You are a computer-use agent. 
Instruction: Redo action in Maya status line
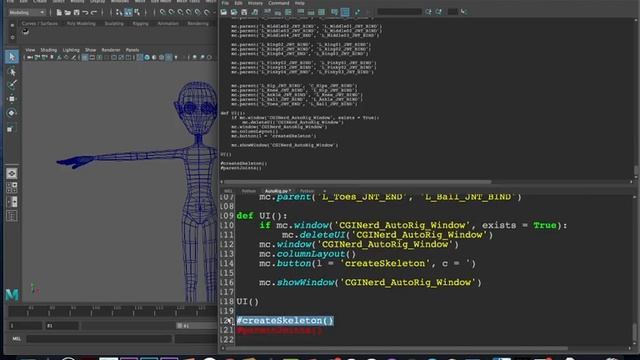tap(94, 13)
